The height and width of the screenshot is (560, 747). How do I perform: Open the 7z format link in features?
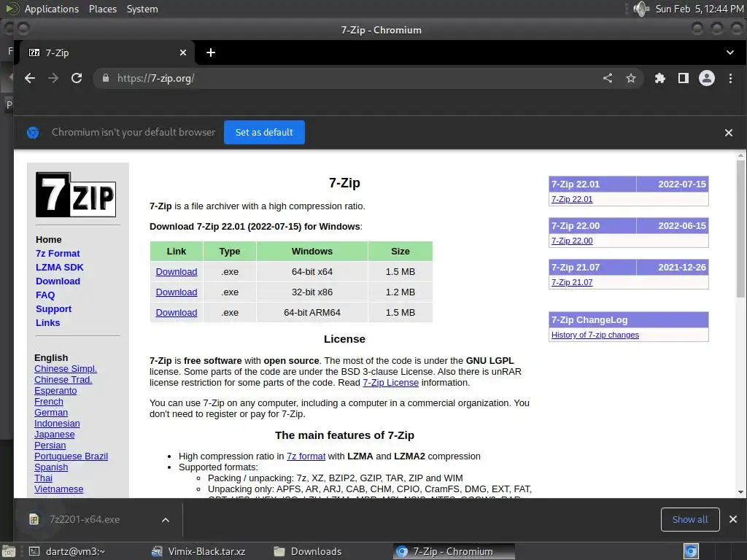tap(306, 456)
